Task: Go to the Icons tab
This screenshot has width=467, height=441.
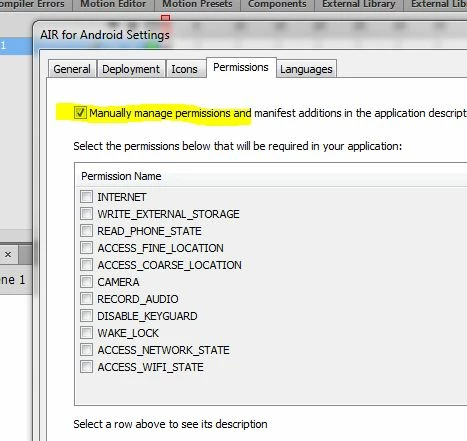Action: click(185, 69)
